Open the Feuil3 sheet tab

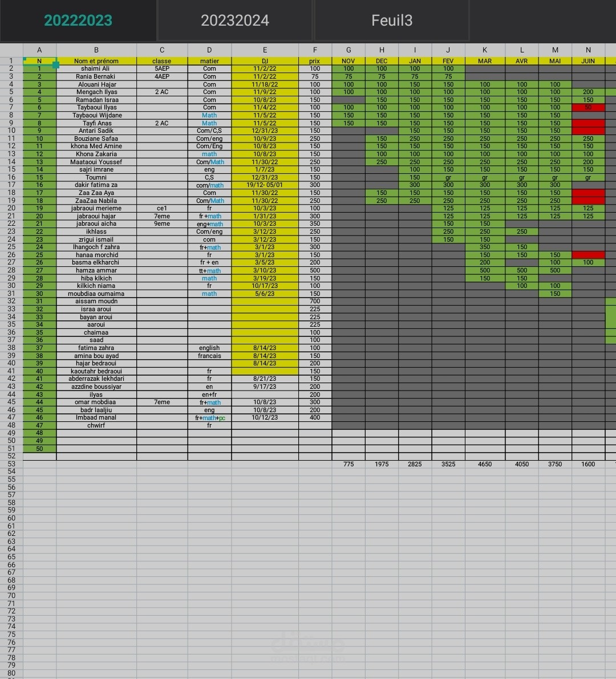tap(392, 21)
